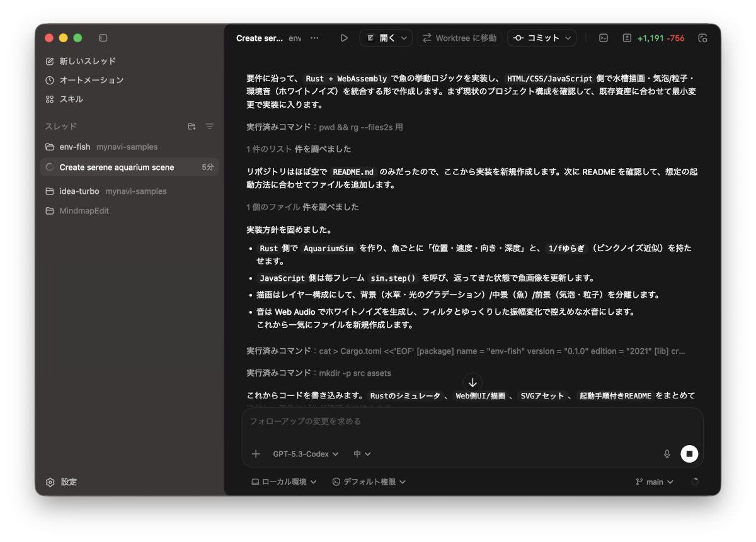The width and height of the screenshot is (756, 542).
Task: Expand the コミット dropdown
Action: click(x=543, y=38)
